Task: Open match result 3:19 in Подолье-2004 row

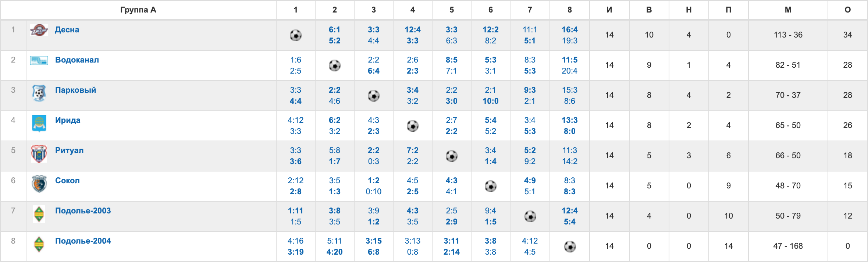Action: coord(296,252)
